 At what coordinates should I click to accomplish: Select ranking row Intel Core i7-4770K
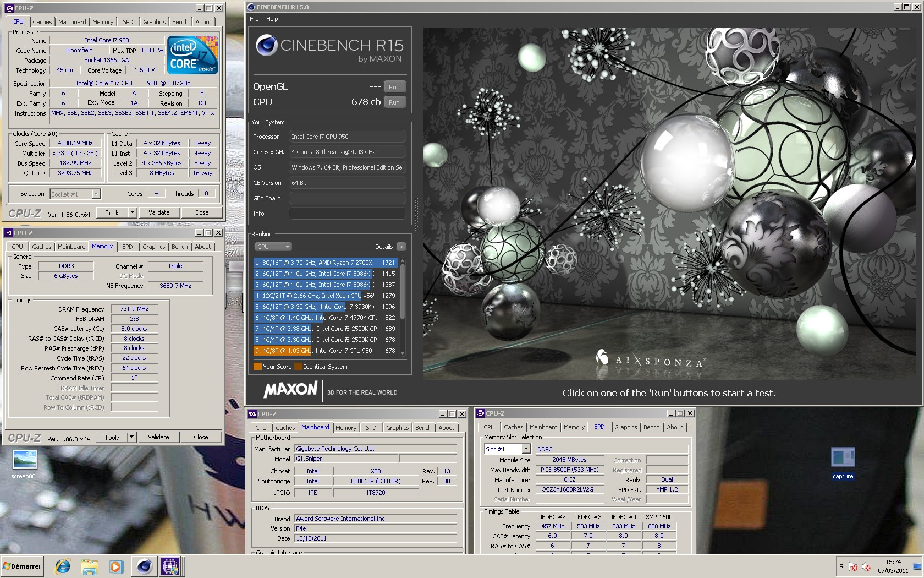pyautogui.click(x=326, y=318)
